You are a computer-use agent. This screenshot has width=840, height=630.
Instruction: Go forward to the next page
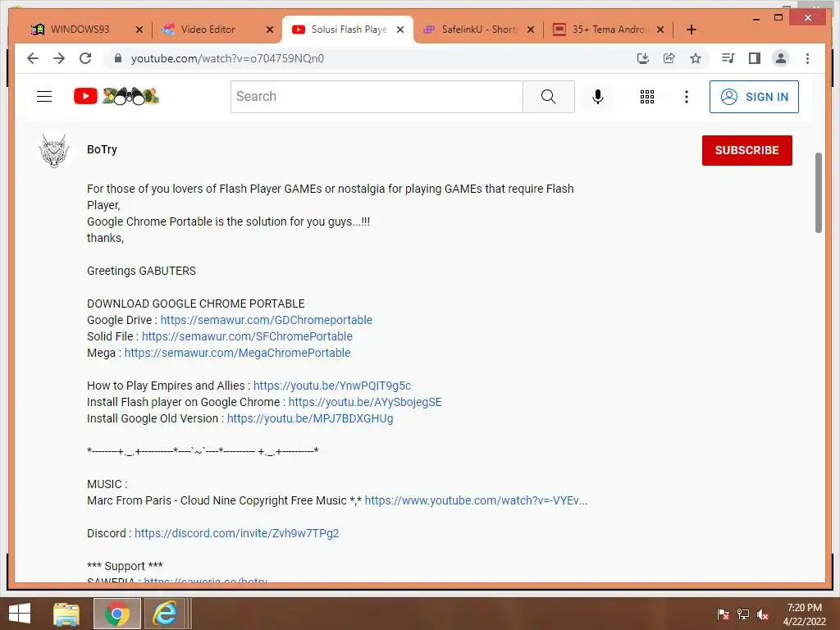point(59,58)
